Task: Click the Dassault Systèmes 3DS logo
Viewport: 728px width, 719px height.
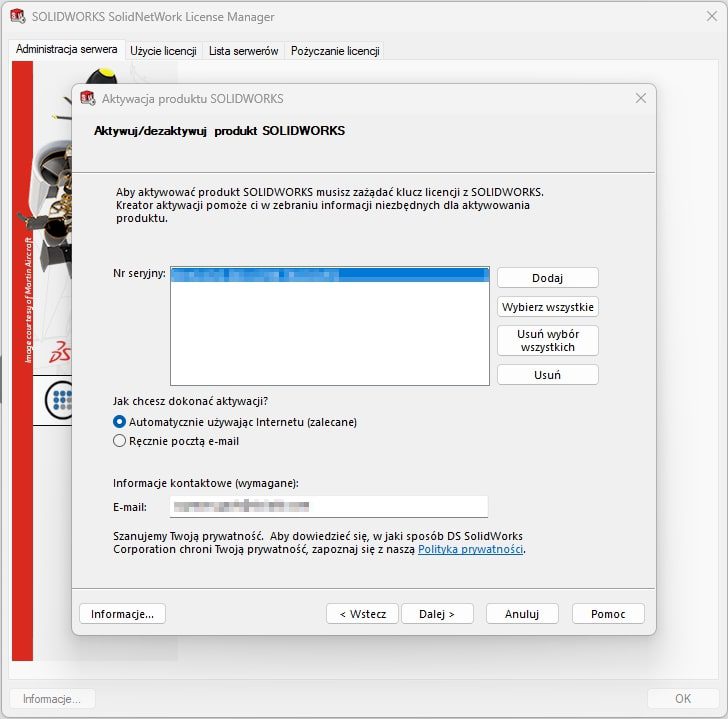Action: click(60, 352)
